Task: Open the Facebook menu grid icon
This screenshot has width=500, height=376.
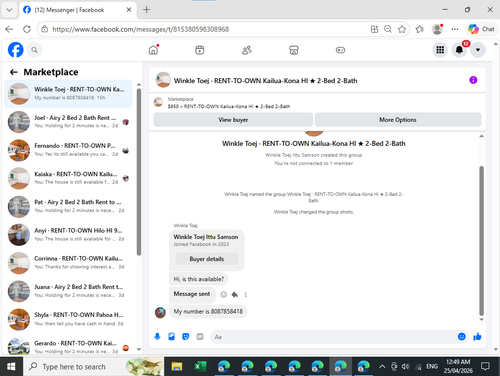Action: click(x=440, y=50)
